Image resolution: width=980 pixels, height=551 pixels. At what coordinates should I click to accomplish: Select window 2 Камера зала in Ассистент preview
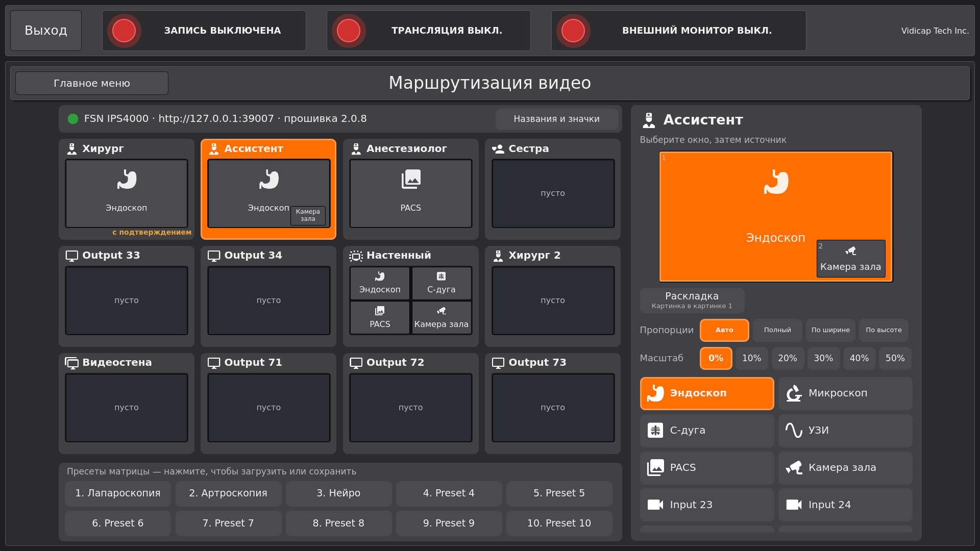coord(851,259)
